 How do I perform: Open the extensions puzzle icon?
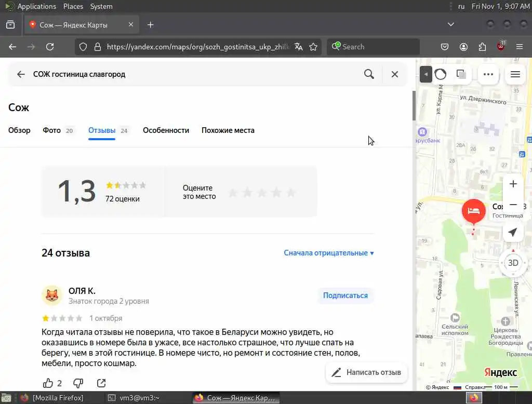[482, 47]
